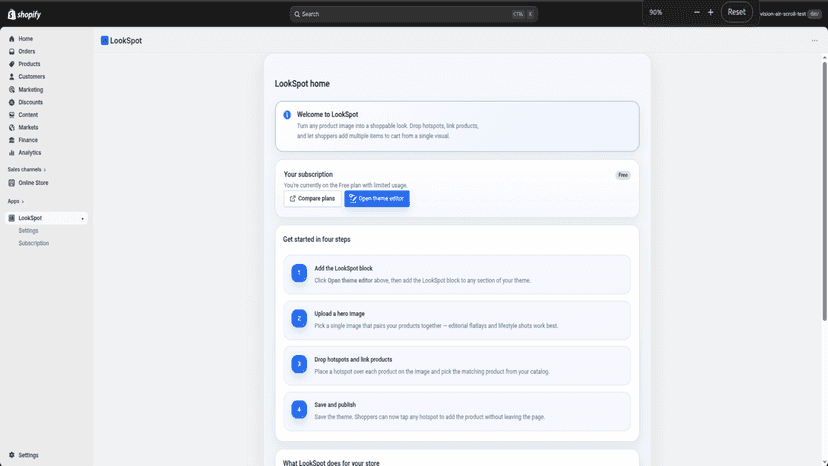Click the search magnifier icon
This screenshot has width=828, height=466.
297,14
